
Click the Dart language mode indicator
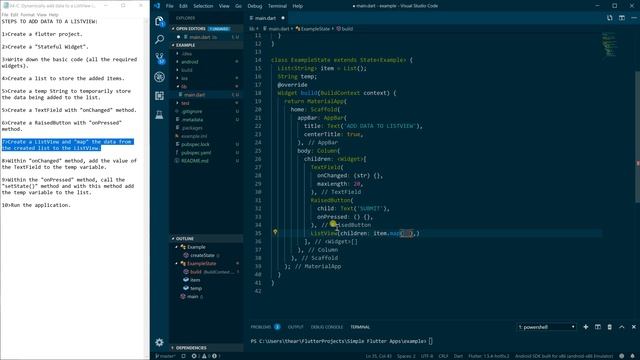point(458,356)
